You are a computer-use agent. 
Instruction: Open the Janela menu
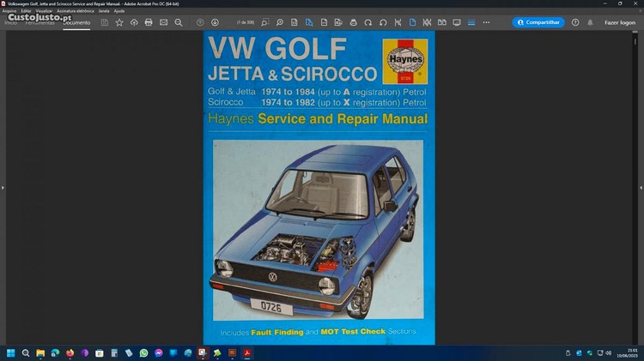(x=104, y=11)
